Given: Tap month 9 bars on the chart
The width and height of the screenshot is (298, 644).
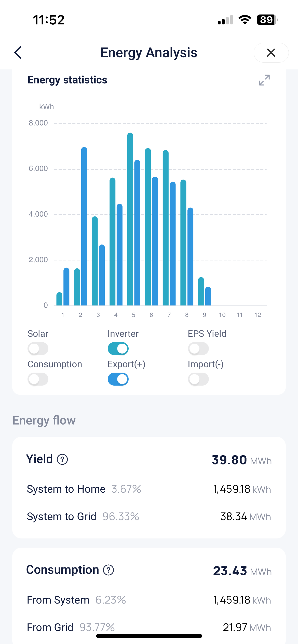Looking at the screenshot, I should 205,292.
